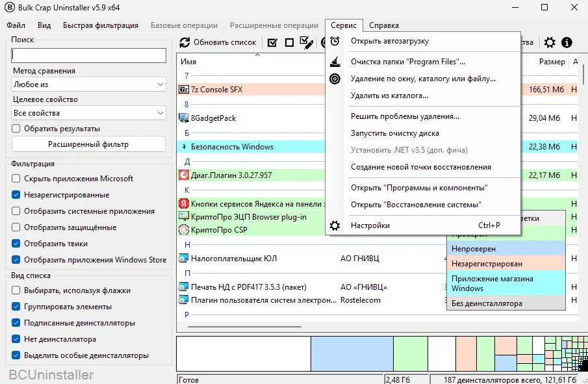Choose Открыть автозагрузку from the Сервис menu

point(389,41)
